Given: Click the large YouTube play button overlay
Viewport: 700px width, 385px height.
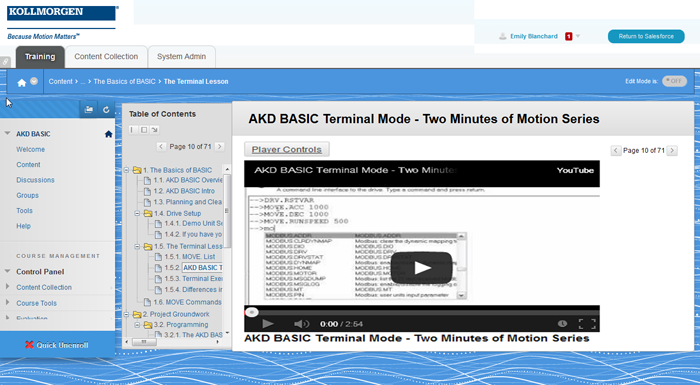Looking at the screenshot, I should click(422, 268).
